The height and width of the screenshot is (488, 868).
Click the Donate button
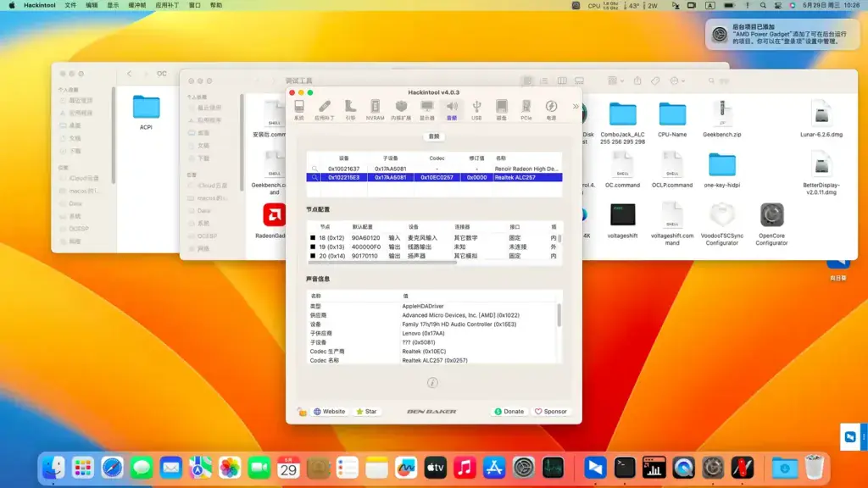(x=509, y=412)
